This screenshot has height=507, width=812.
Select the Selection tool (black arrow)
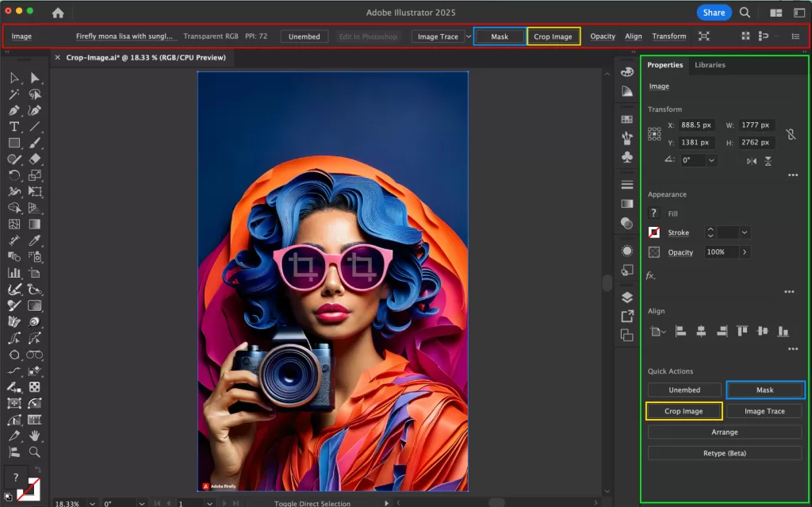pyautogui.click(x=14, y=78)
